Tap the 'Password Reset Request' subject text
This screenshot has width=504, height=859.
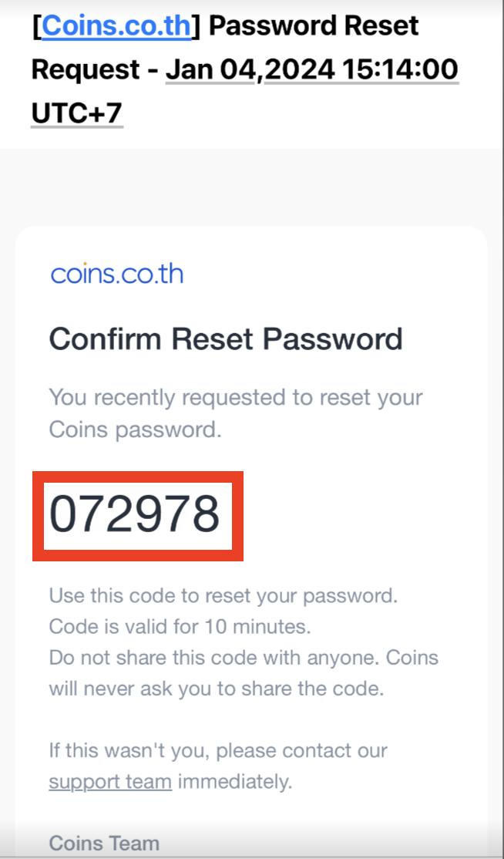tap(225, 47)
